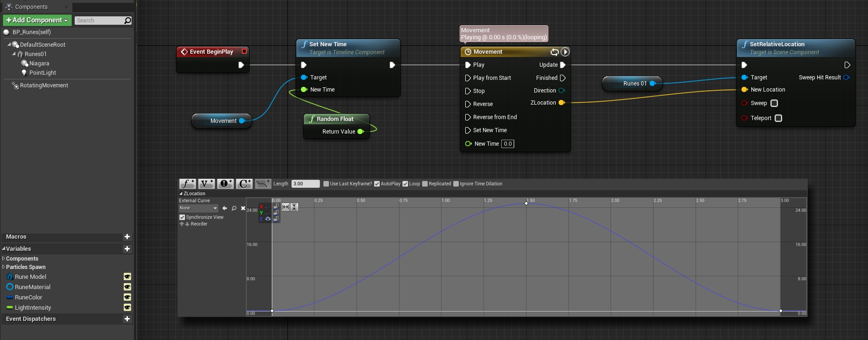Check Teleport on SetRelativeLocation node

point(778,118)
